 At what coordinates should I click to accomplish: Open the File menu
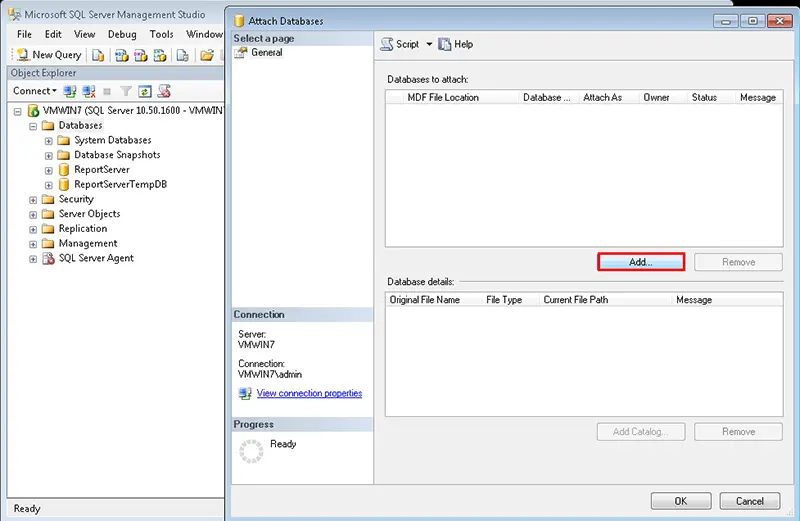point(24,34)
